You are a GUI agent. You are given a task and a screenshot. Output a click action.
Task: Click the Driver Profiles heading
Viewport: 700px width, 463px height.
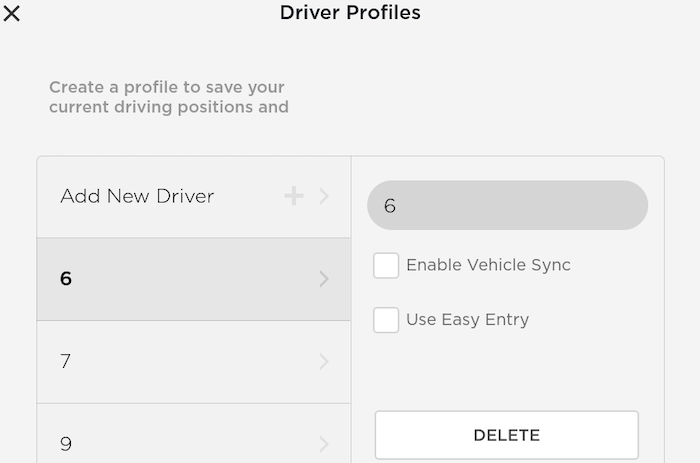[x=350, y=13]
